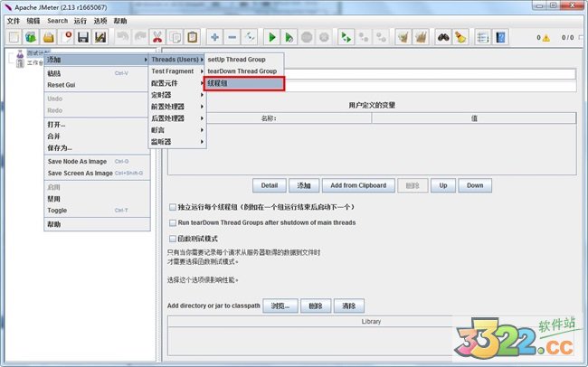This screenshot has height=367, width=588.
Task: Expand the 监听器 submenu
Action: pos(177,142)
